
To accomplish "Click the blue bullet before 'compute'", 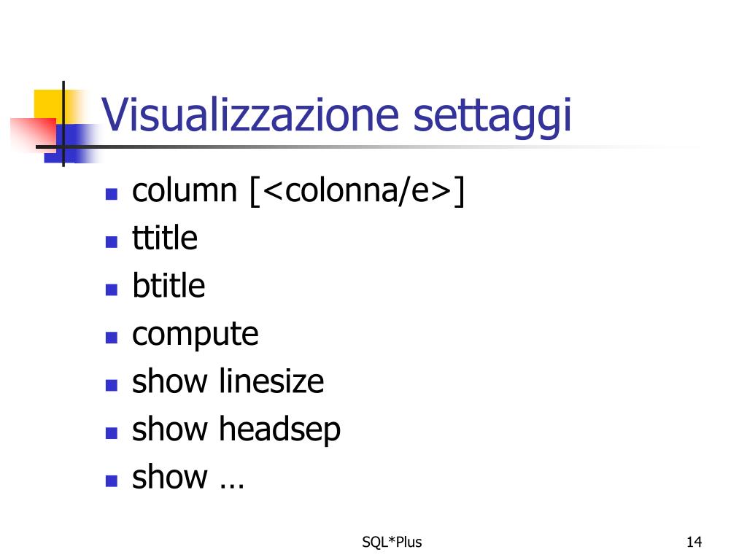I will pyautogui.click(x=112, y=338).
